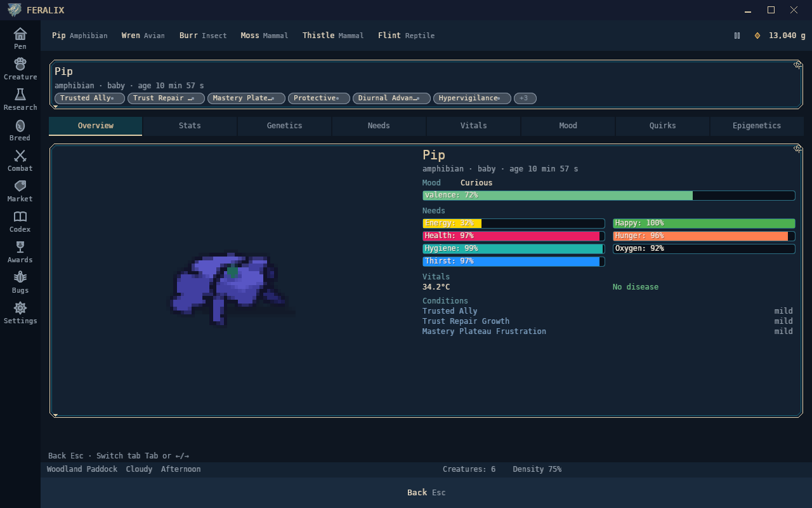
Task: Switch to the Genetics tab
Action: (x=284, y=126)
